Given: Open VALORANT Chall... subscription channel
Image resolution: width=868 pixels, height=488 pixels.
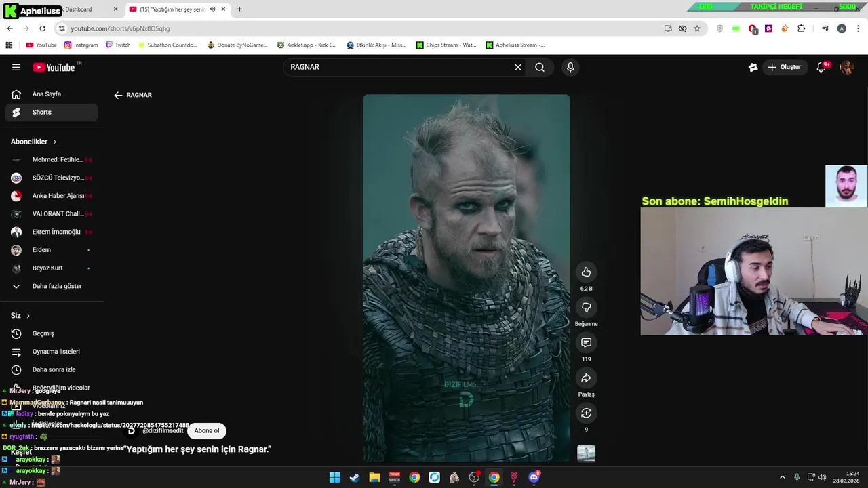Looking at the screenshot, I should pyautogui.click(x=52, y=213).
